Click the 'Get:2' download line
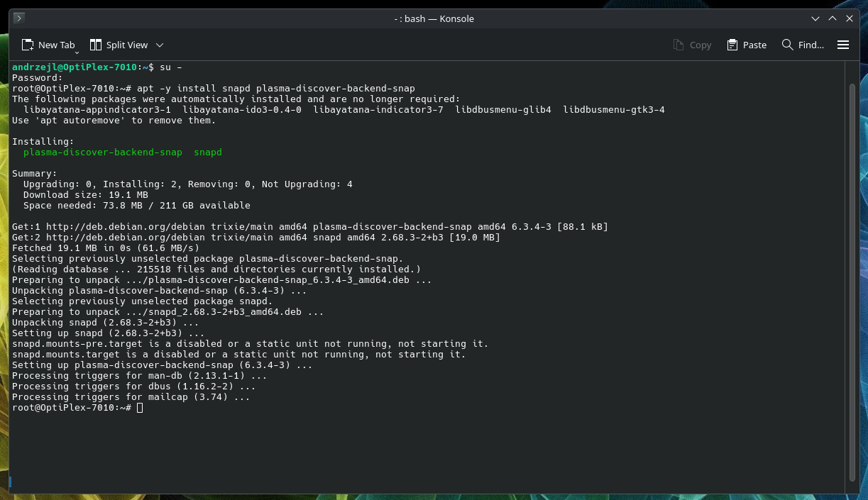The image size is (868, 500). pyautogui.click(x=256, y=237)
